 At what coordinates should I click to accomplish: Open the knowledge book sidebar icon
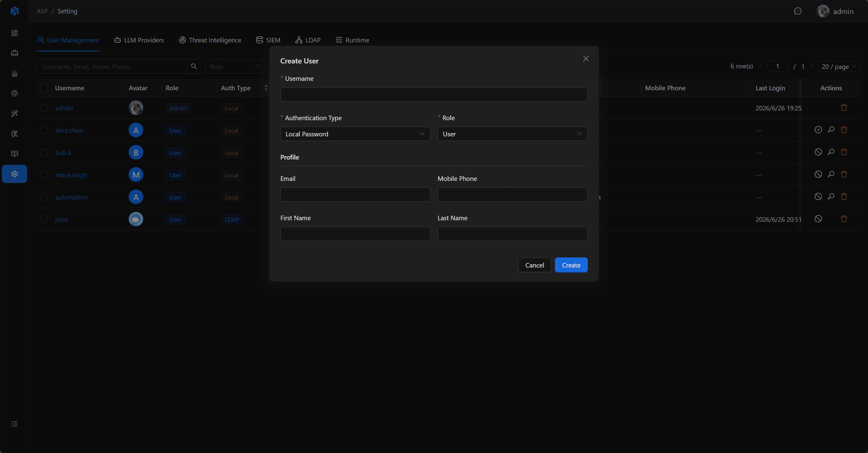click(15, 154)
